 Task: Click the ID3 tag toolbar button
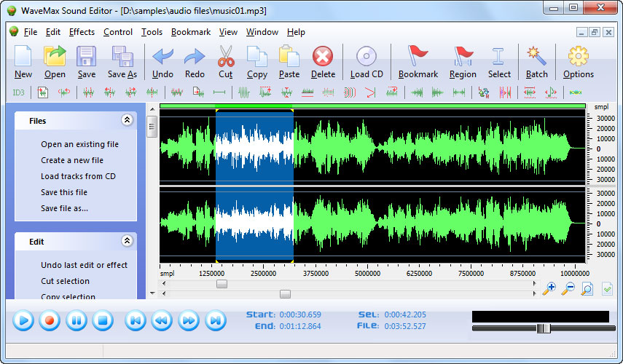click(x=19, y=92)
